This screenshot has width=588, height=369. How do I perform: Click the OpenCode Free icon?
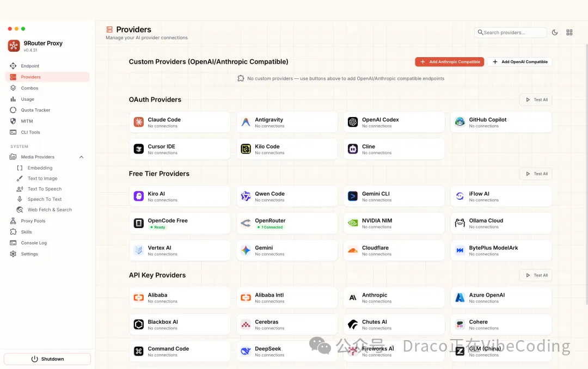pyautogui.click(x=139, y=223)
